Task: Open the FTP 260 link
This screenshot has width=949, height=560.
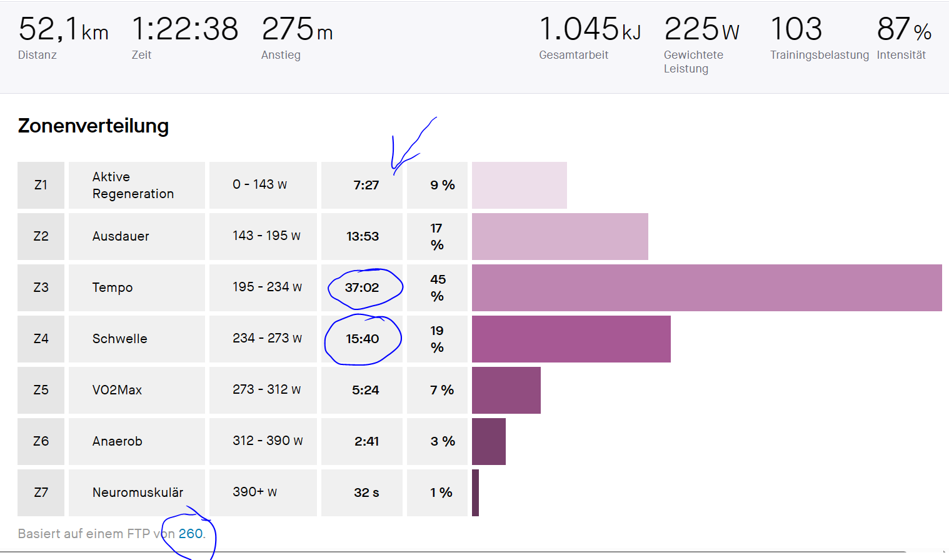Action: tap(191, 534)
